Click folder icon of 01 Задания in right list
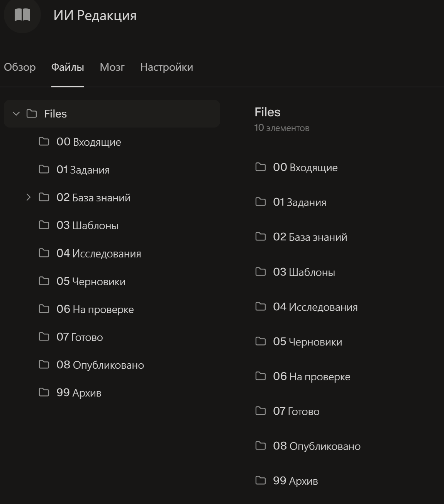The height and width of the screenshot is (504, 444). click(x=261, y=202)
